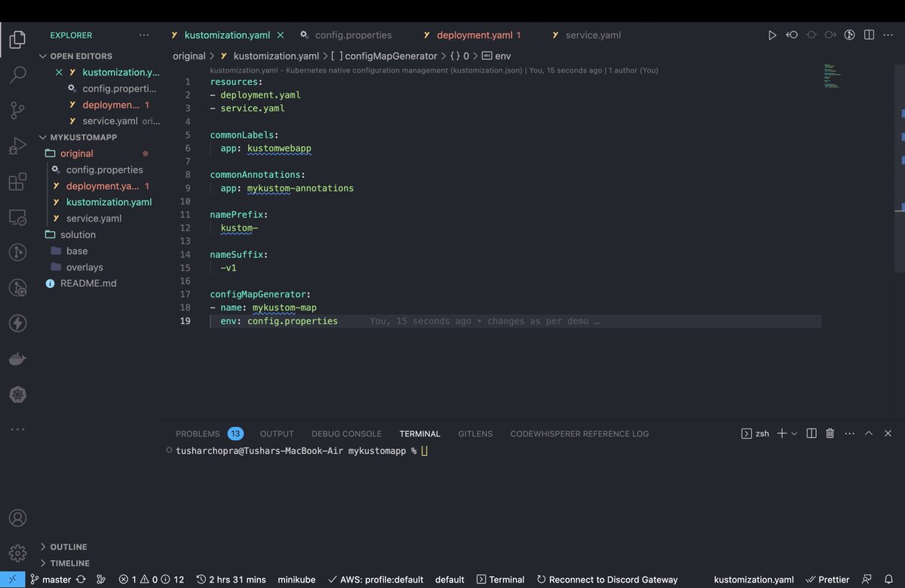Kill the terminal with trash icon
The image size is (905, 588).
pos(830,433)
